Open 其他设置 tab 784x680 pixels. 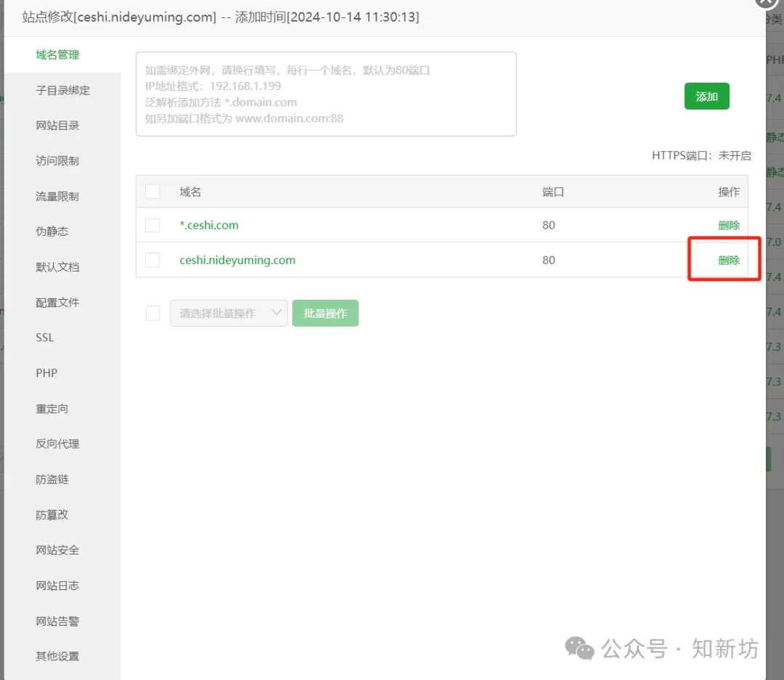click(57, 656)
